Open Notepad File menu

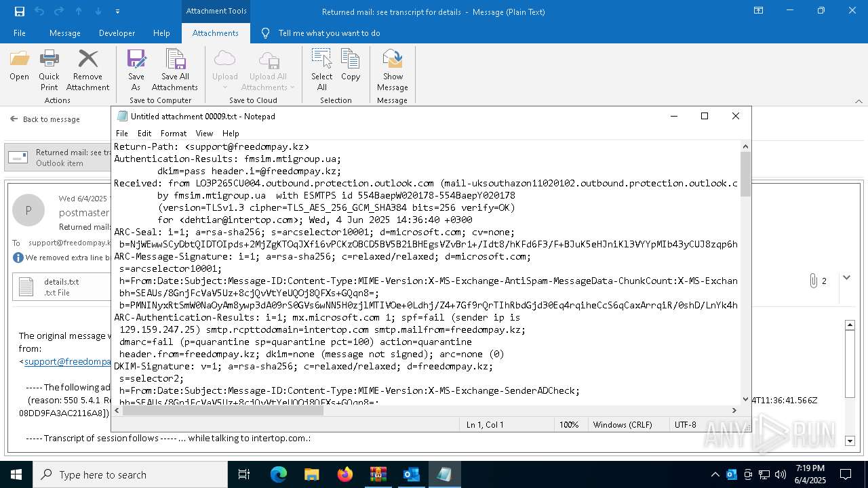[x=122, y=134]
